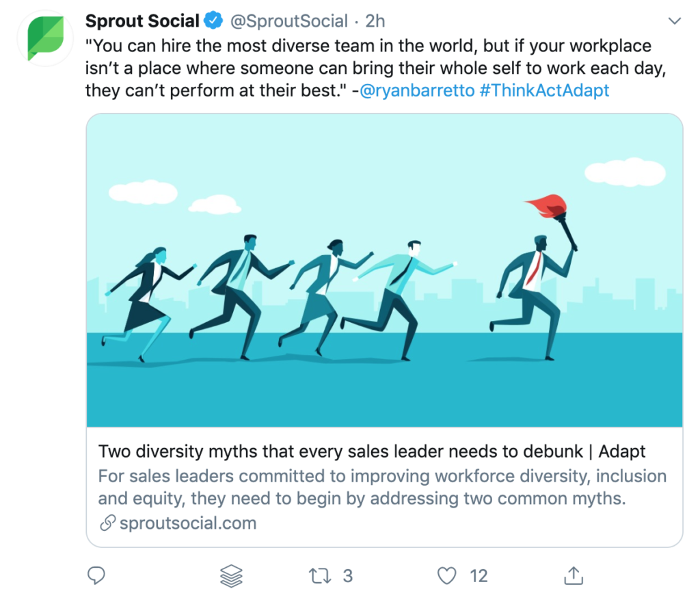Visit the sproutsocial.com link

(x=188, y=524)
